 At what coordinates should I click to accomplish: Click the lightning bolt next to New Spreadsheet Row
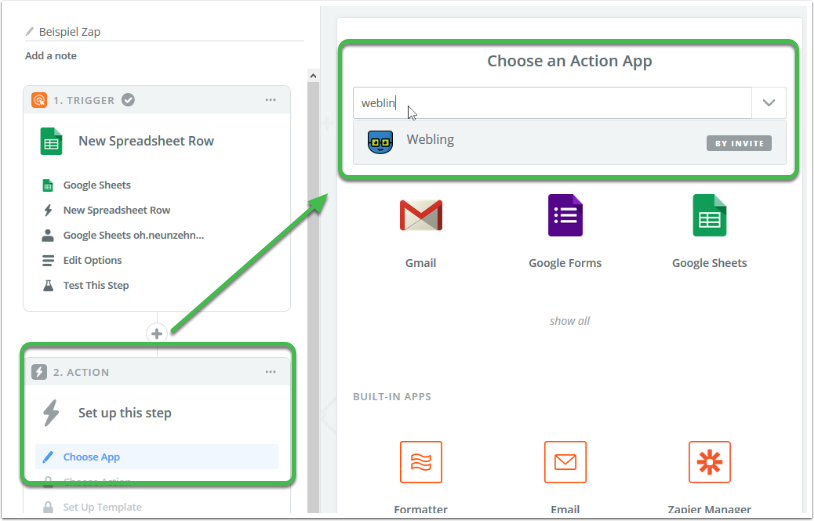[48, 210]
